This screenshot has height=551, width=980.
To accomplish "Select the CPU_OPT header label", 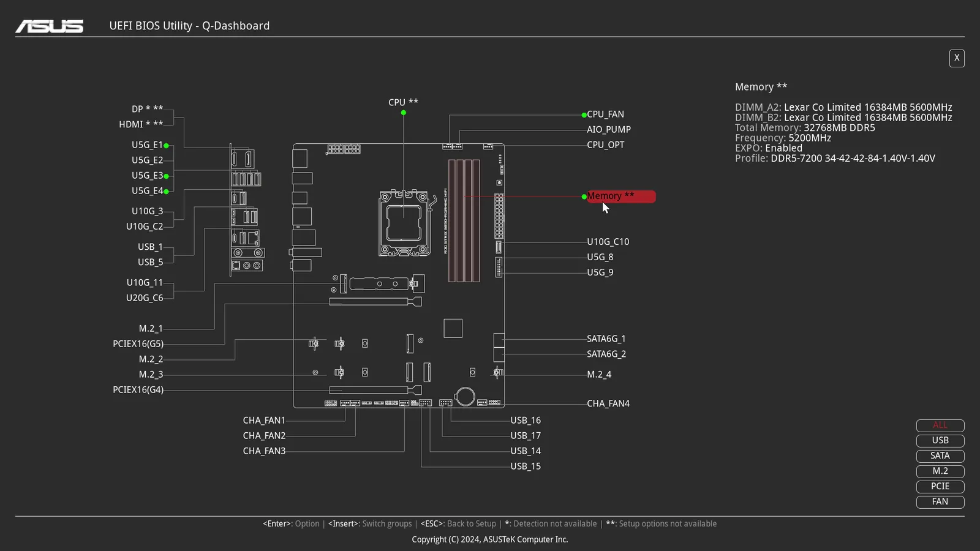I will pos(606,145).
